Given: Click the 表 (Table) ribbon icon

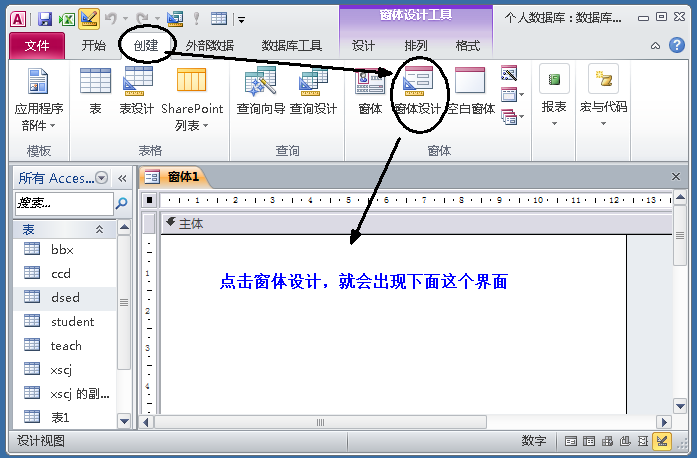Looking at the screenshot, I should [x=96, y=91].
